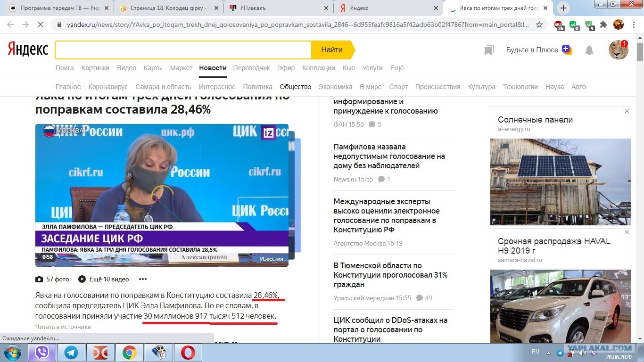
Task: Click the Яндекс logo
Action: [x=28, y=49]
